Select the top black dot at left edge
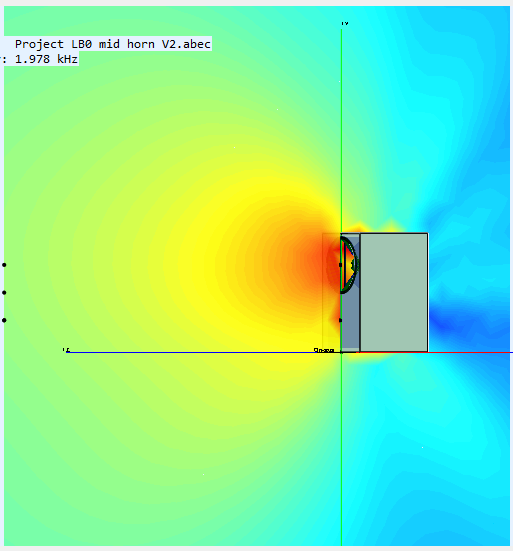 click(x=4, y=265)
